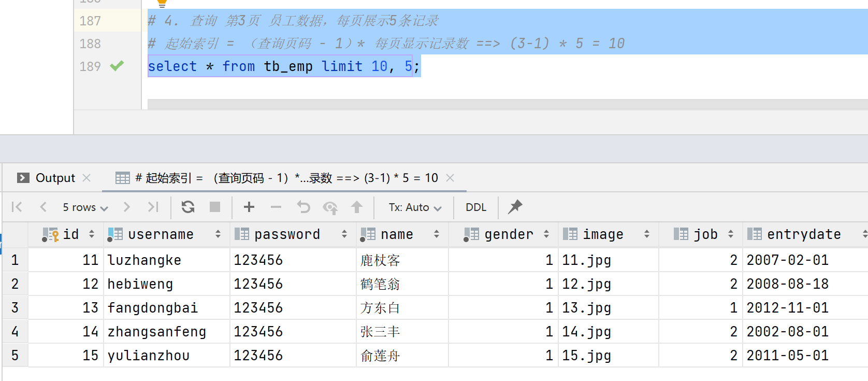Click the fangdongbai username cell
This screenshot has width=868, height=381.
coord(167,307)
